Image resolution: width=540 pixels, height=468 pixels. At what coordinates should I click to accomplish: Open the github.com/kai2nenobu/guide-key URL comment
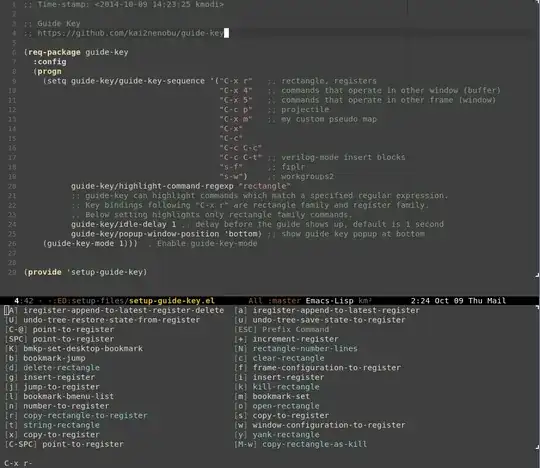[130, 33]
